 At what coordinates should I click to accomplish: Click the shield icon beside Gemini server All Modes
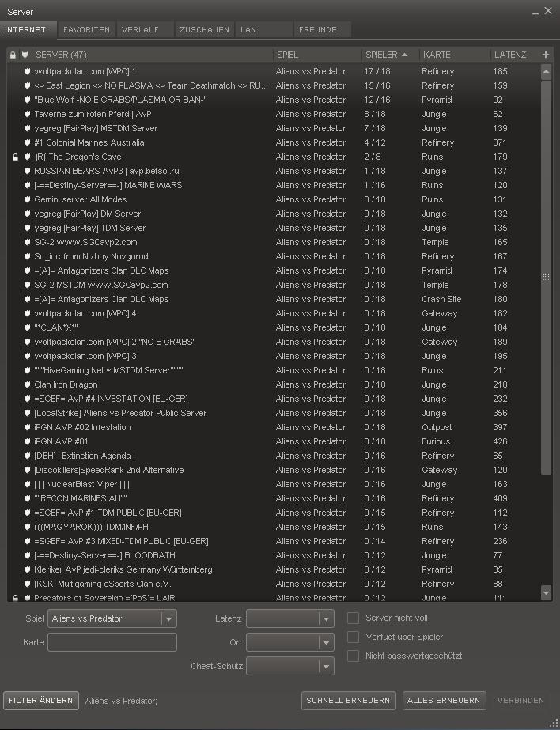click(x=27, y=200)
